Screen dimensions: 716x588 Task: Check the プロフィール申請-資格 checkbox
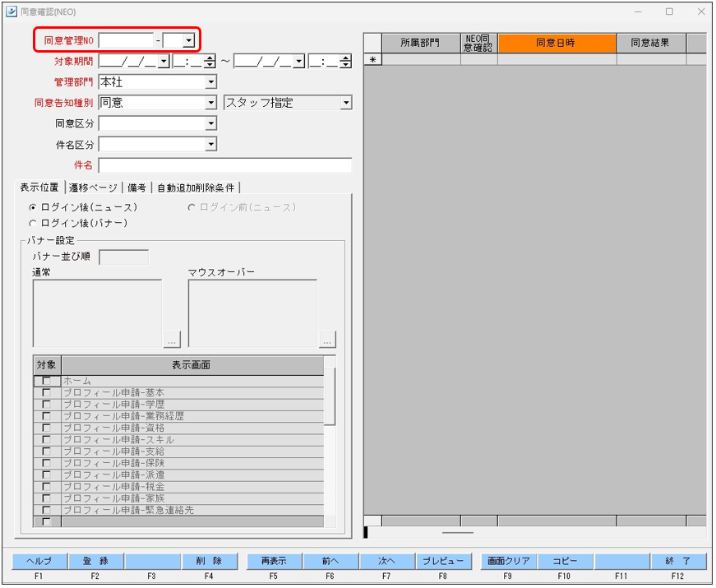pyautogui.click(x=46, y=428)
